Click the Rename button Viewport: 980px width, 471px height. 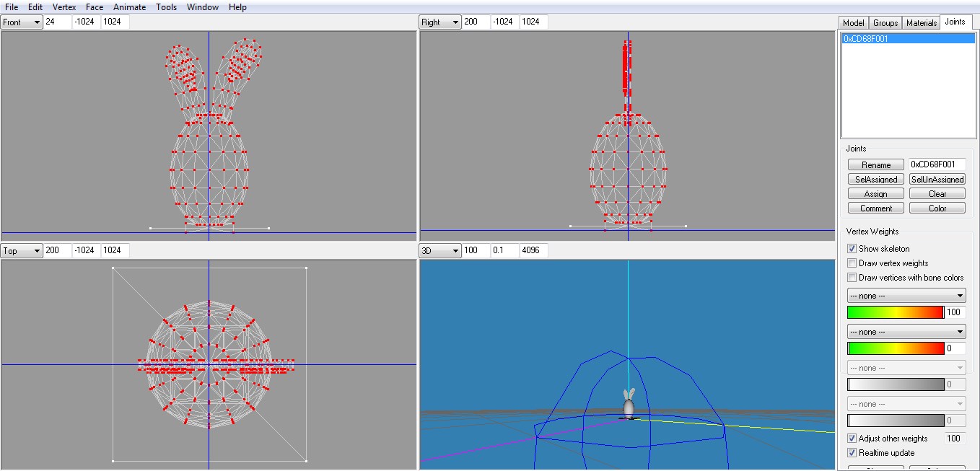click(876, 164)
